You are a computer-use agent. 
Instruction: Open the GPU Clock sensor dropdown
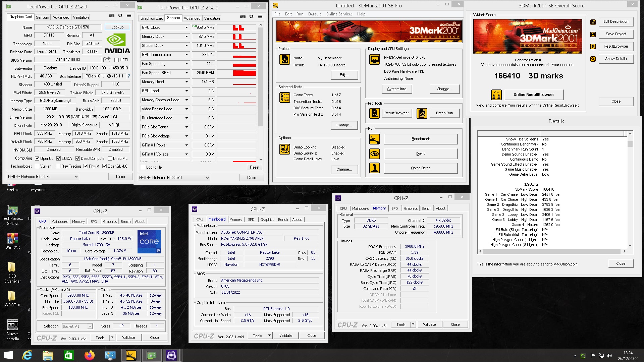click(186, 27)
